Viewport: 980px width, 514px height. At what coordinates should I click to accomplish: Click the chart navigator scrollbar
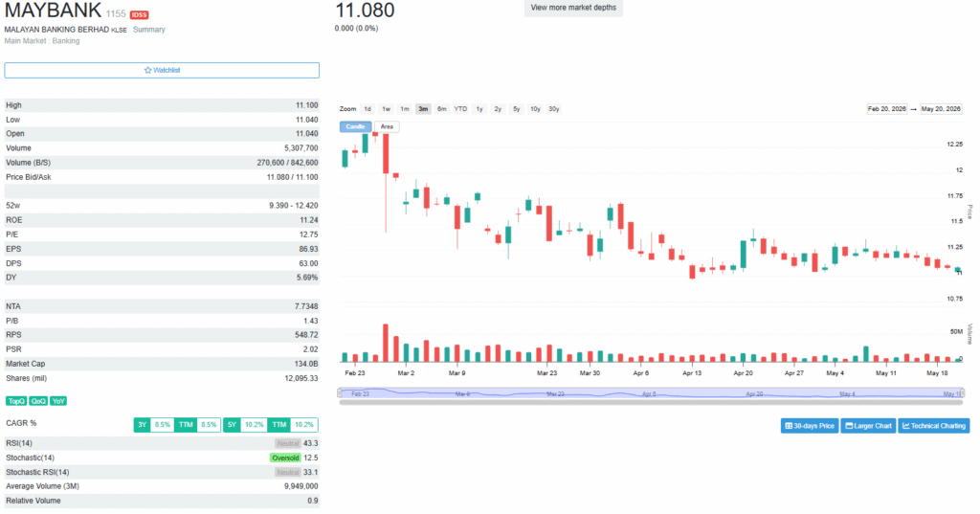pyautogui.click(x=651, y=402)
